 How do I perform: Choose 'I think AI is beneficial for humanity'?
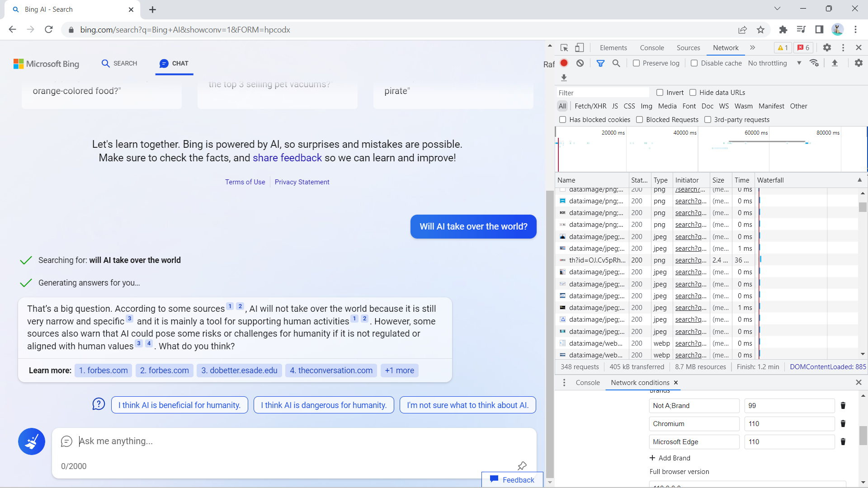click(x=179, y=405)
